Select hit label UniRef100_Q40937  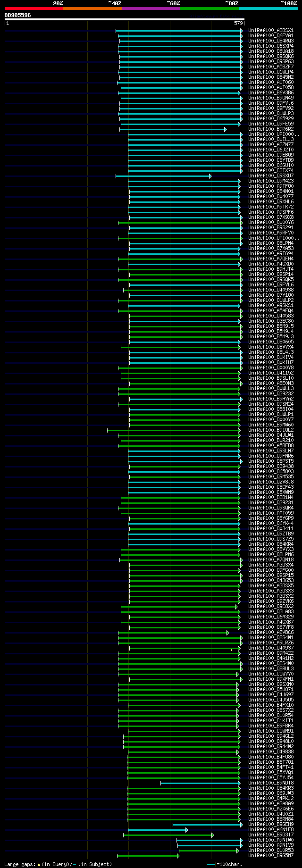(x=271, y=648)
